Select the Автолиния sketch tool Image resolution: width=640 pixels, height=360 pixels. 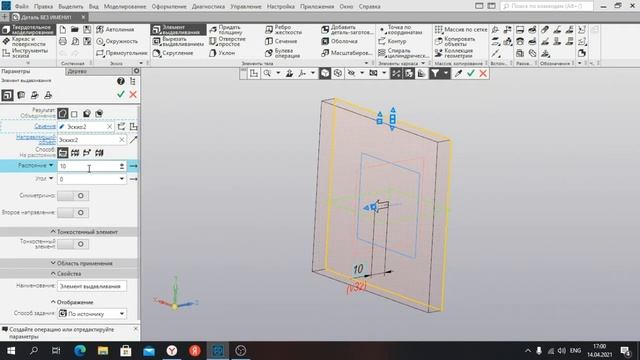pos(115,29)
